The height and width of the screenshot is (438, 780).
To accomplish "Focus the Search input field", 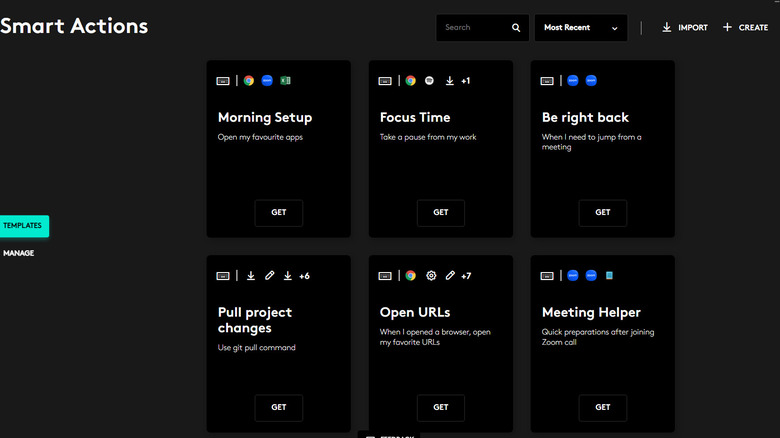I will pyautogui.click(x=472, y=28).
